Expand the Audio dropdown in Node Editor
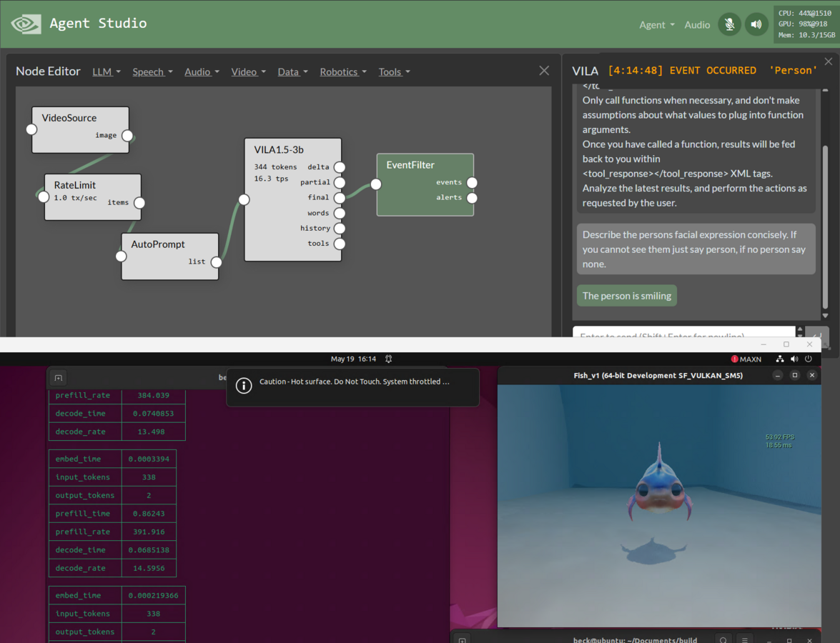840x643 pixels. click(202, 71)
